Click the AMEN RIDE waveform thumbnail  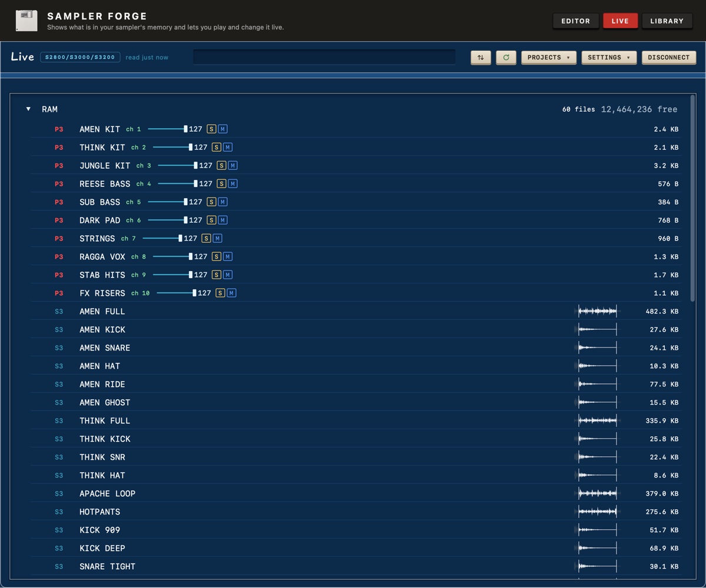click(598, 384)
